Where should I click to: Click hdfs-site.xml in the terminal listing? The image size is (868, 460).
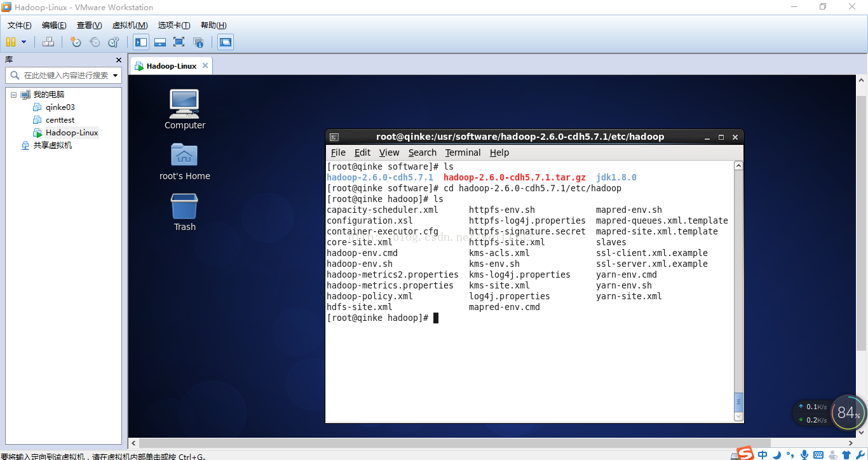tap(360, 307)
